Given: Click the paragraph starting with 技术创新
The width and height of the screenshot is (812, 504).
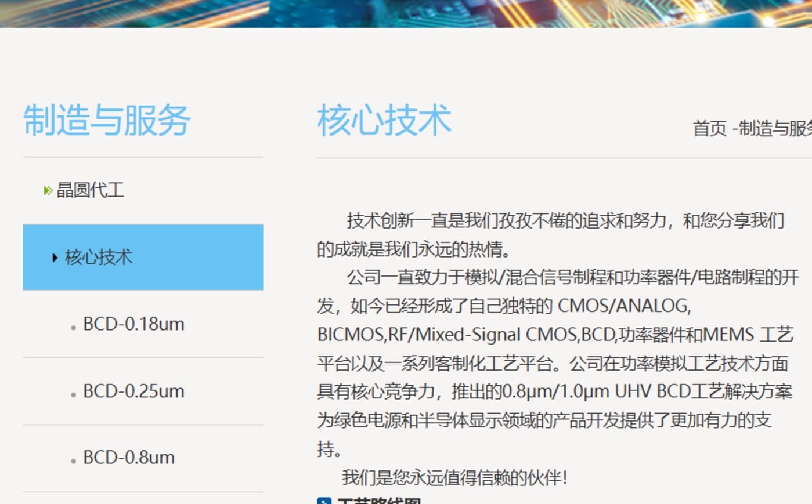Looking at the screenshot, I should pyautogui.click(x=551, y=235).
